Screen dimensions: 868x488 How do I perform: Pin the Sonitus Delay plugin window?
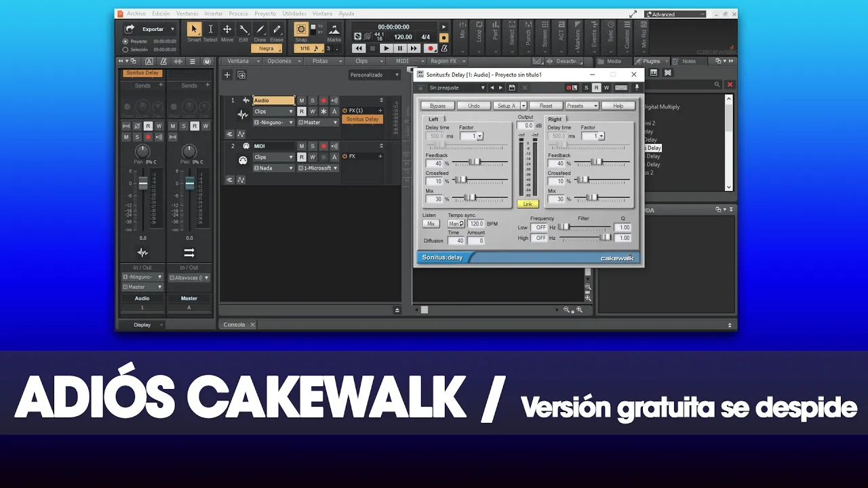636,87
